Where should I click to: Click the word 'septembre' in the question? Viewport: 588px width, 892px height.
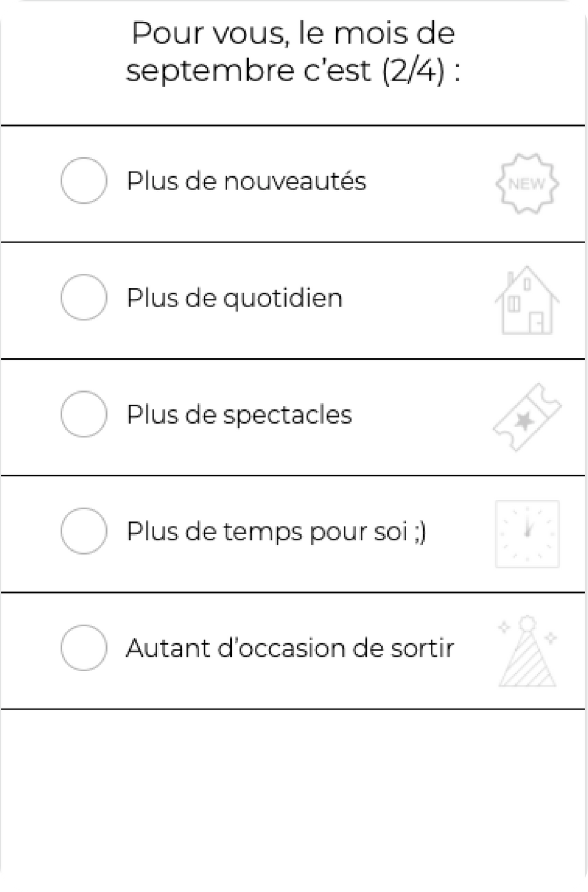click(210, 72)
